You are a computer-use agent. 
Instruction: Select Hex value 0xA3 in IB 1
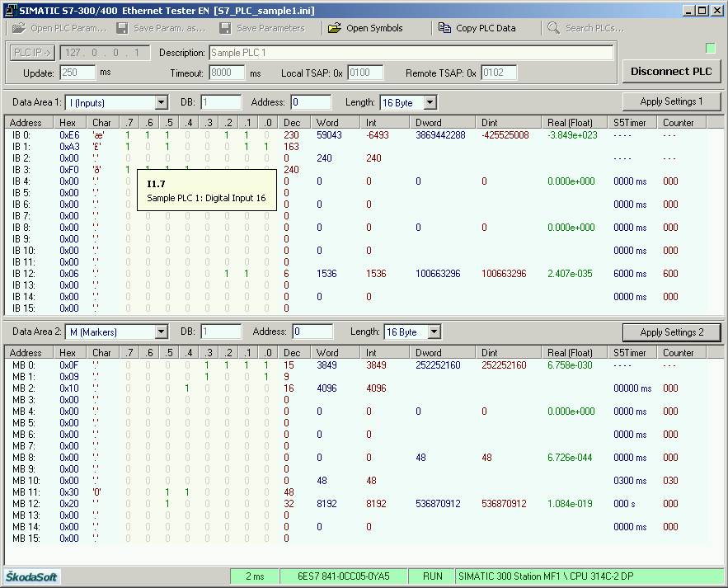69,147
